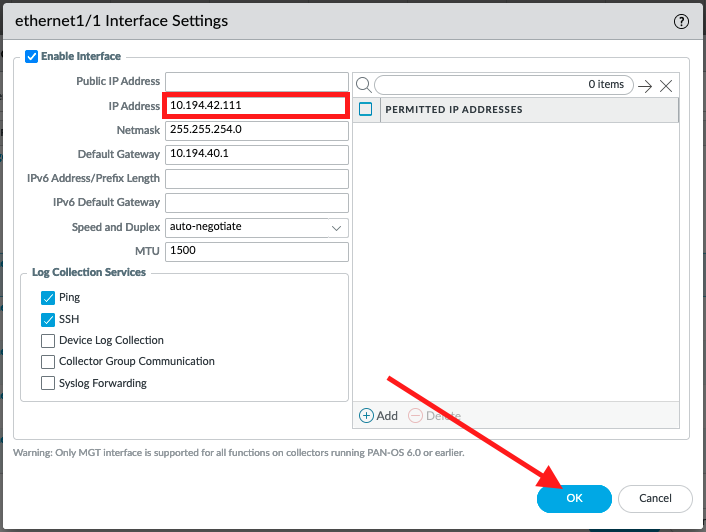The height and width of the screenshot is (532, 706).
Task: Click the magnifier search icon above Permitted IP Addresses
Action: (x=364, y=85)
